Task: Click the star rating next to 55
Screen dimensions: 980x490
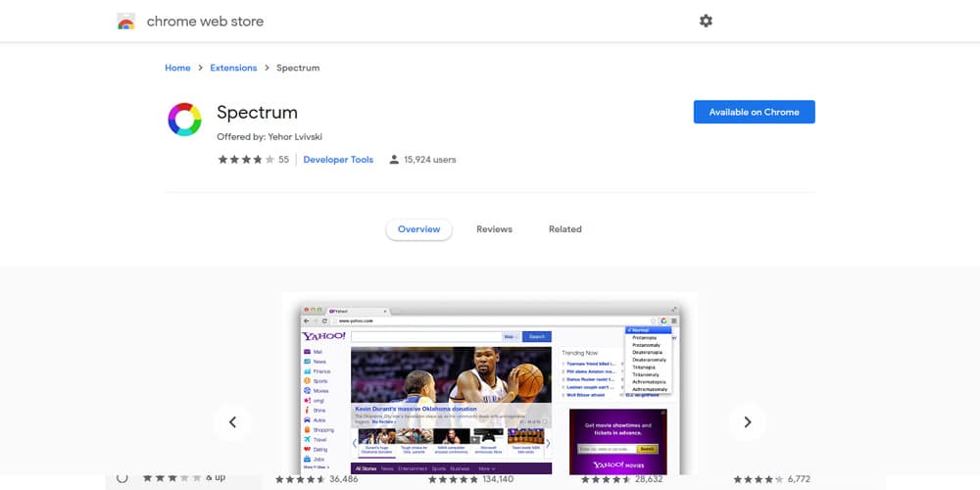Action: tap(246, 160)
